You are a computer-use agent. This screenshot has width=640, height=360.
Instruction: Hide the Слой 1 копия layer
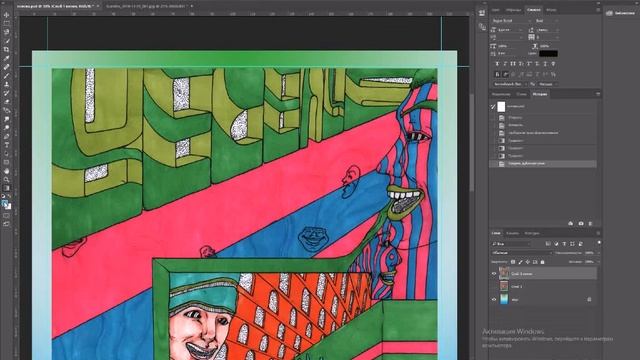pos(494,274)
